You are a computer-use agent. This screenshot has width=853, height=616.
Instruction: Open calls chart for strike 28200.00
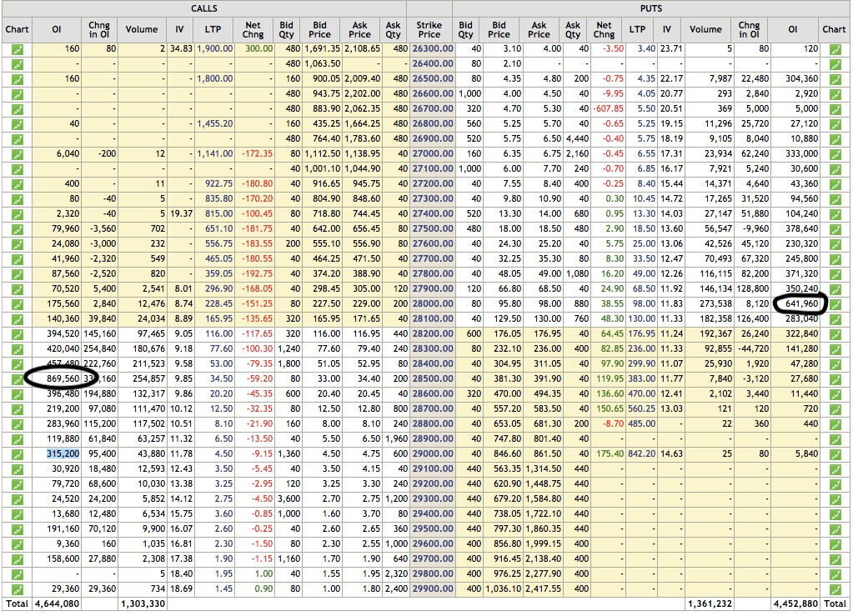pyautogui.click(x=18, y=334)
